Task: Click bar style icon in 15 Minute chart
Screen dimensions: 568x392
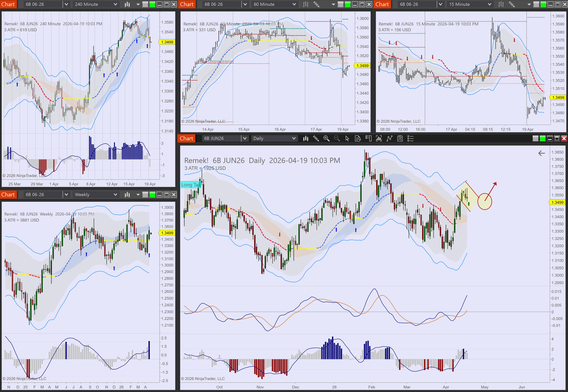Action: (501, 4)
